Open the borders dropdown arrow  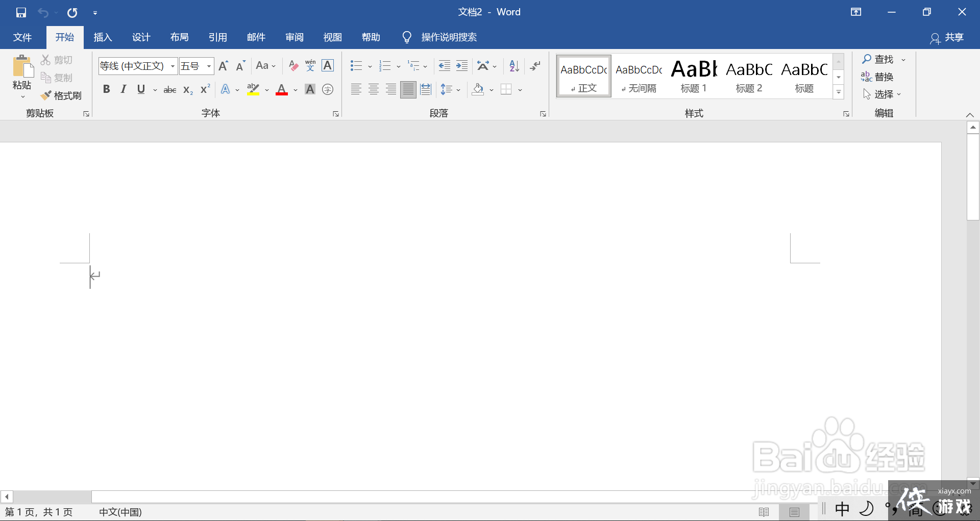click(x=520, y=90)
